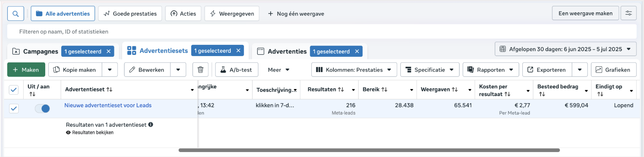Sort the Advertentieset column
This screenshot has height=157, width=644.
109,89
